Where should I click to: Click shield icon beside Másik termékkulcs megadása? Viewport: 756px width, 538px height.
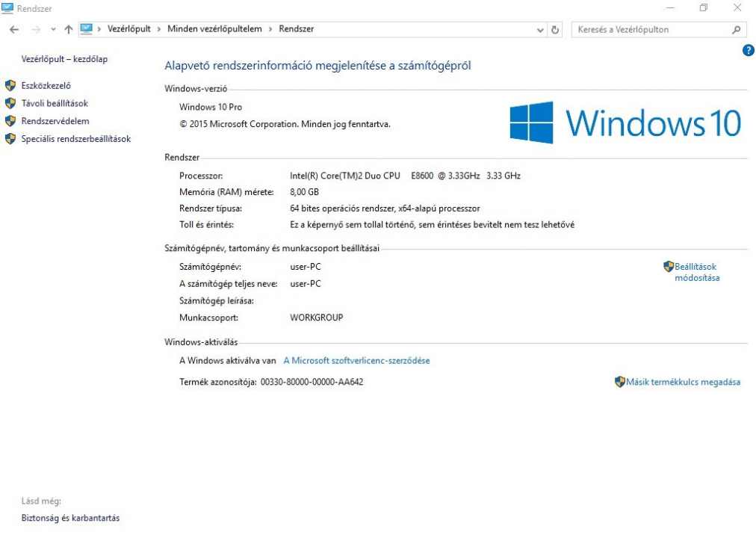(x=620, y=382)
